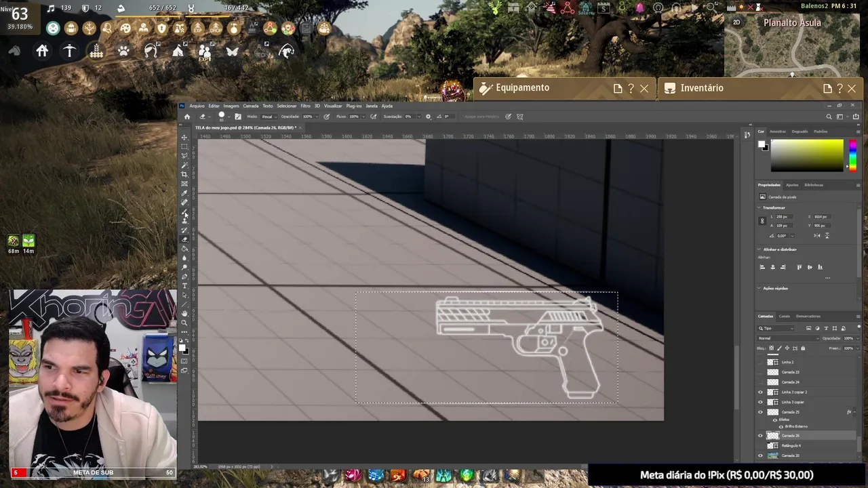Click the Home icon in options bar

187,117
